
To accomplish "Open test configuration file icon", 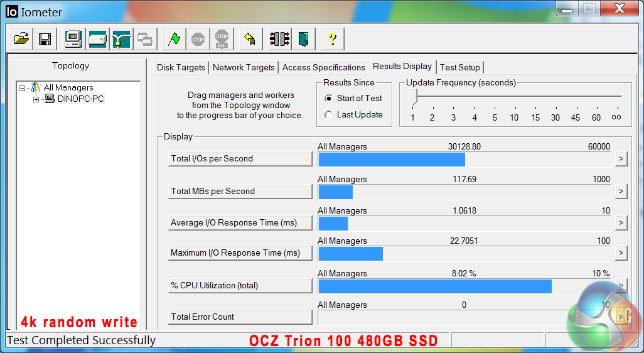I will 21,39.
